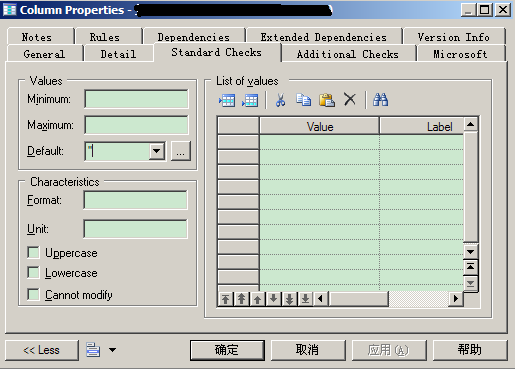Select the Detail tab
This screenshot has width=515, height=369.
pyautogui.click(x=118, y=54)
